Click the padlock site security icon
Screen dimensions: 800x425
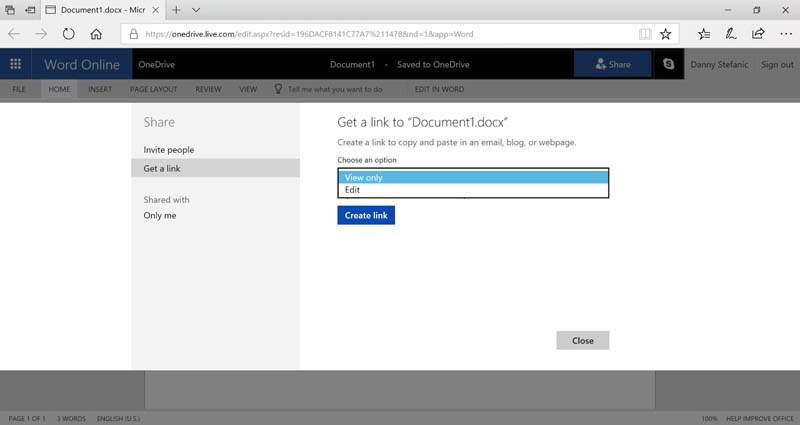click(x=134, y=34)
